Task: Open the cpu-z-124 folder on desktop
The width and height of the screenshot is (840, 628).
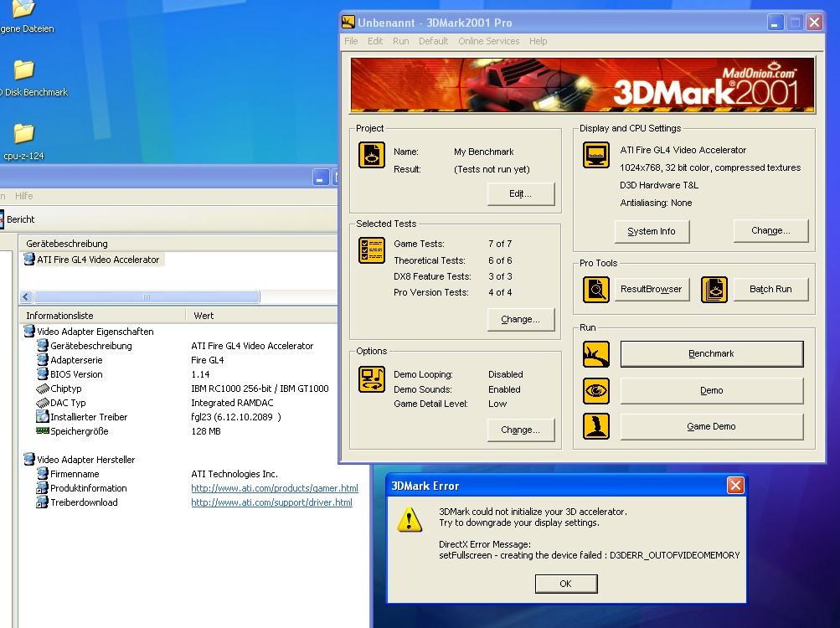Action: coord(23,141)
